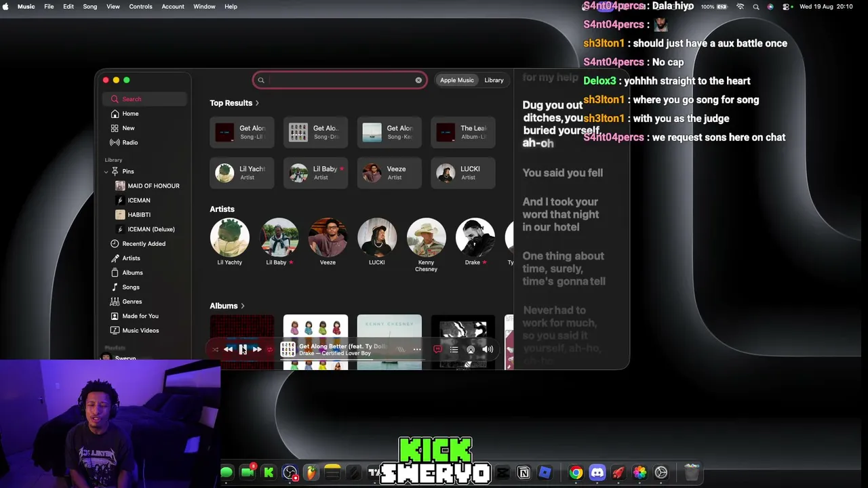Open the Lil Baby artist top result
The height and width of the screenshot is (488, 868).
coord(315,173)
